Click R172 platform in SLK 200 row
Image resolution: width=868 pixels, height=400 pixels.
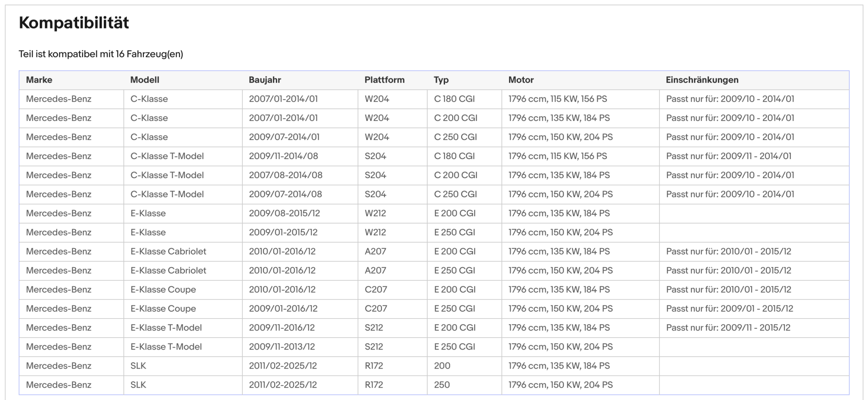[x=374, y=366]
